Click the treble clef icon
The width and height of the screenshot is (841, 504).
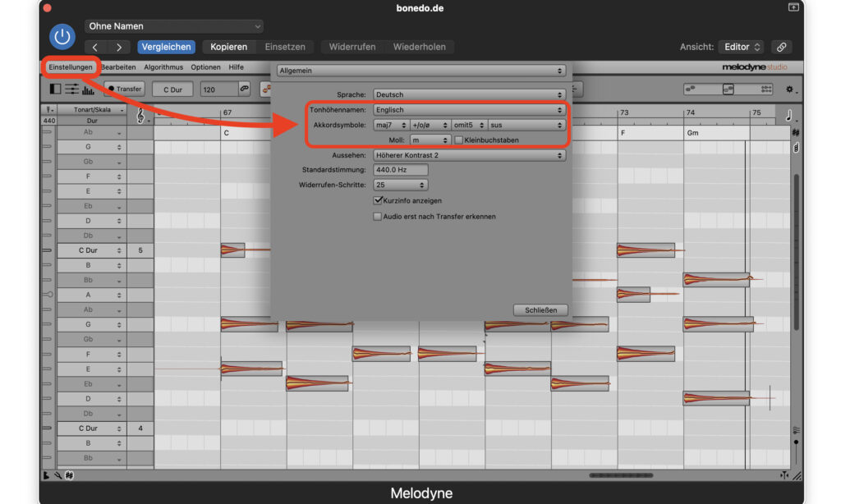141,115
